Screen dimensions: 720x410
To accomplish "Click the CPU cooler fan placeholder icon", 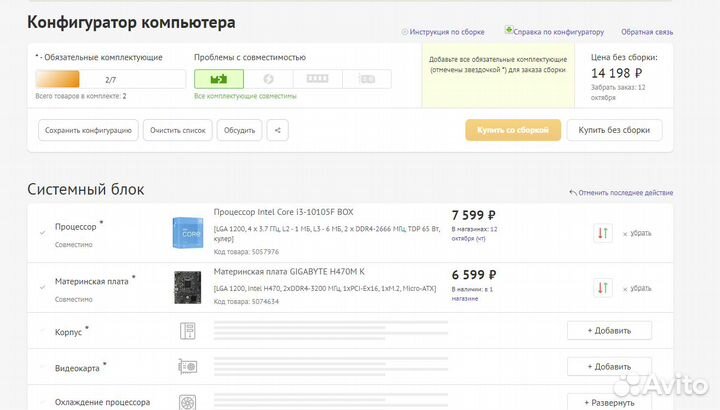I will point(187,403).
